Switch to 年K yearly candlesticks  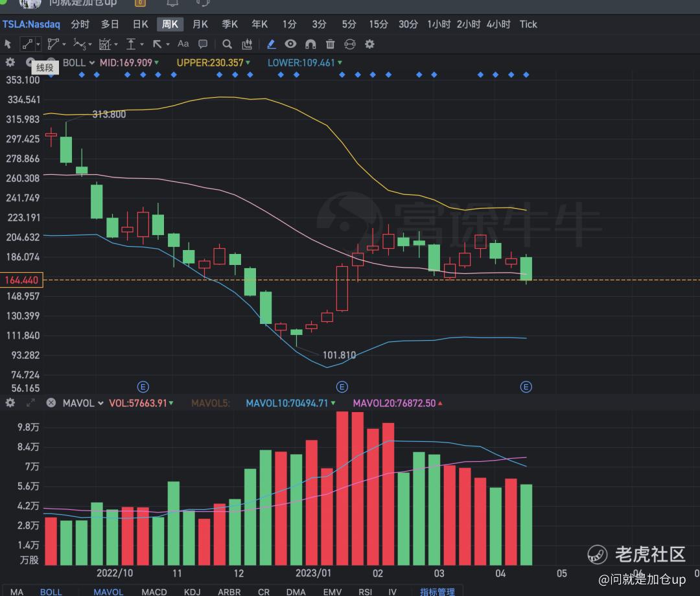coord(259,24)
